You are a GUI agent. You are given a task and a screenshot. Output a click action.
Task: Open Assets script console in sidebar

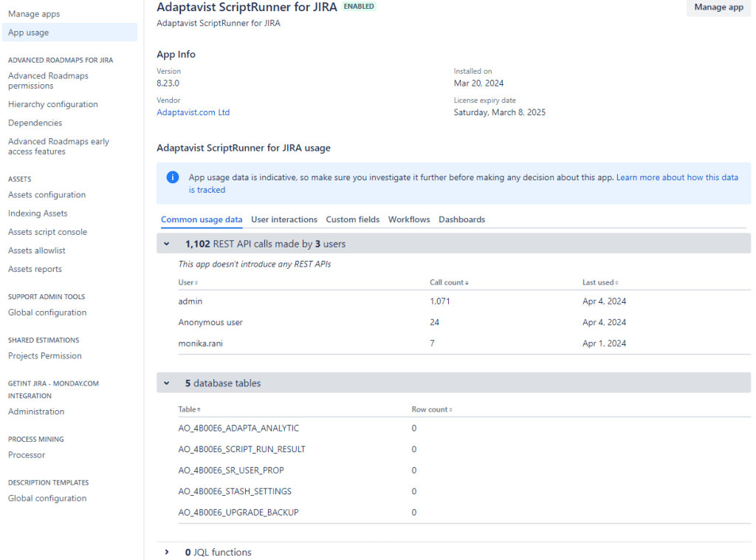[x=47, y=232]
